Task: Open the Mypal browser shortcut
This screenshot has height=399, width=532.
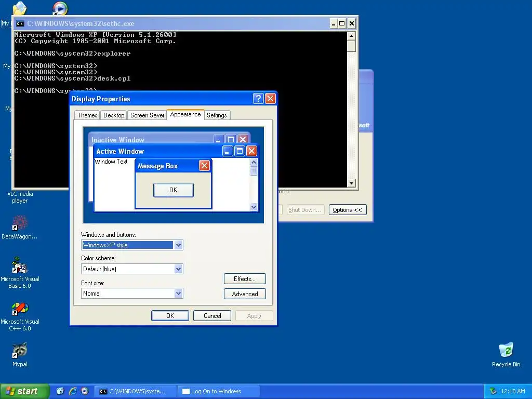Action: (x=20, y=355)
